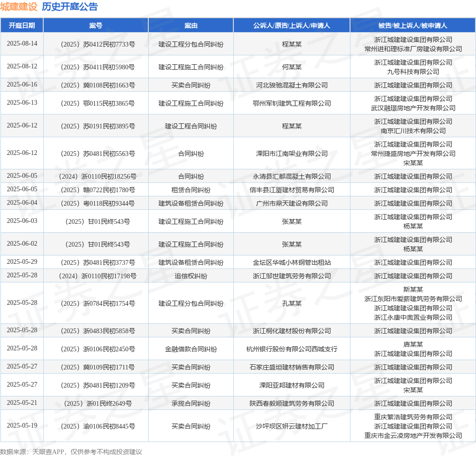Select case number (2025)冀0109民初1711号
This screenshot has width=476, height=456.
98,368
